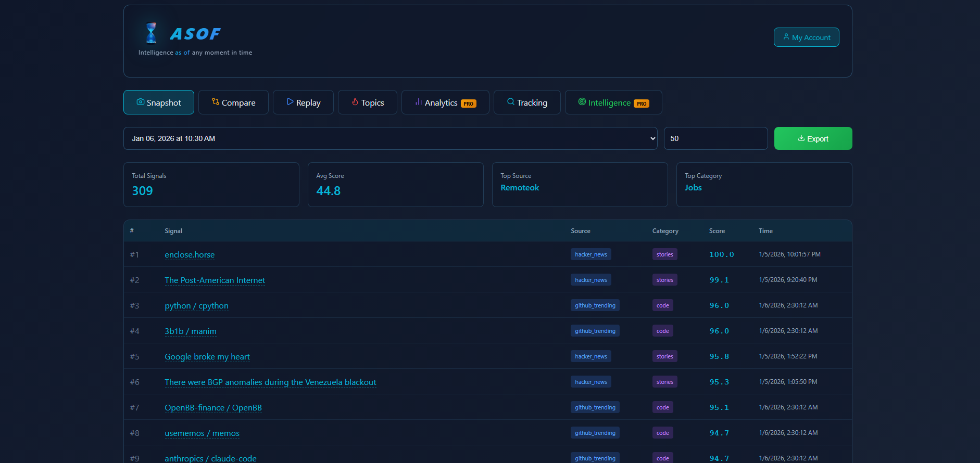Screen dimensions: 980x463
Task: Click the hacker_news tag in enclose.horse row
Action: pyautogui.click(x=591, y=254)
